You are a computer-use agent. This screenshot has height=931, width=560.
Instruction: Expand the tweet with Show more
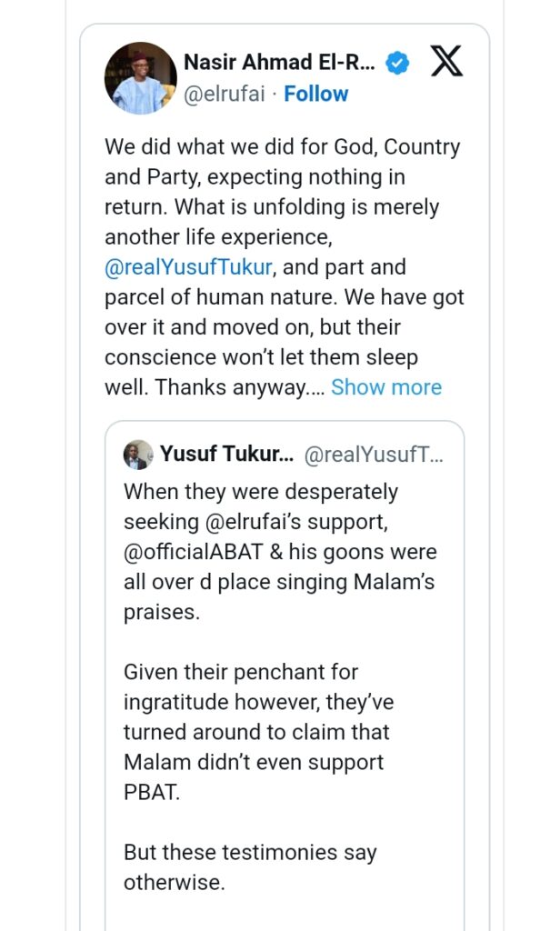click(x=386, y=387)
